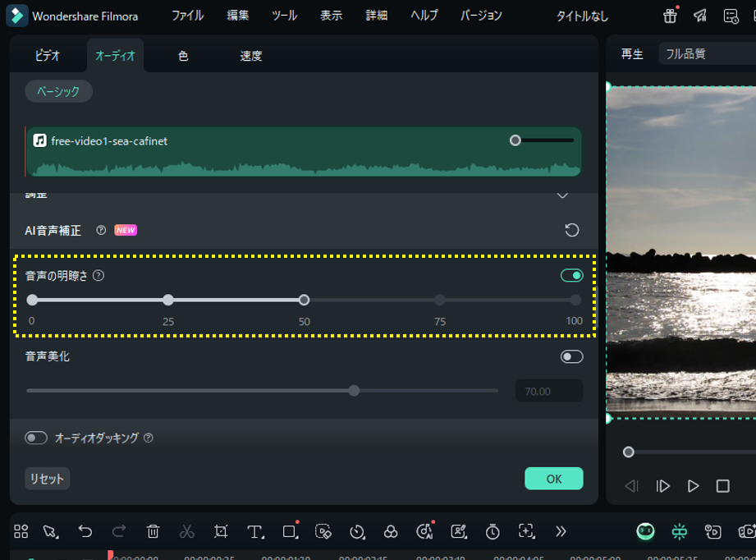
Task: Open the AI assistant robot icon
Action: click(x=645, y=531)
